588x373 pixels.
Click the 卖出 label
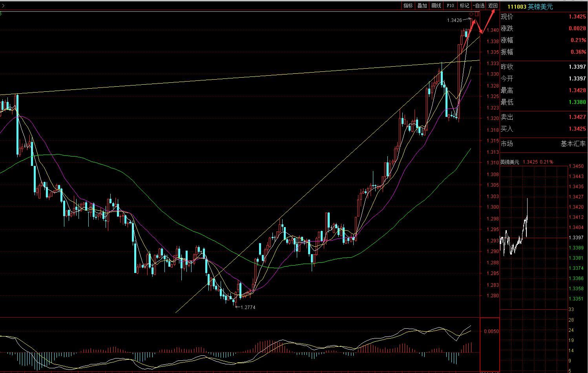[507, 117]
